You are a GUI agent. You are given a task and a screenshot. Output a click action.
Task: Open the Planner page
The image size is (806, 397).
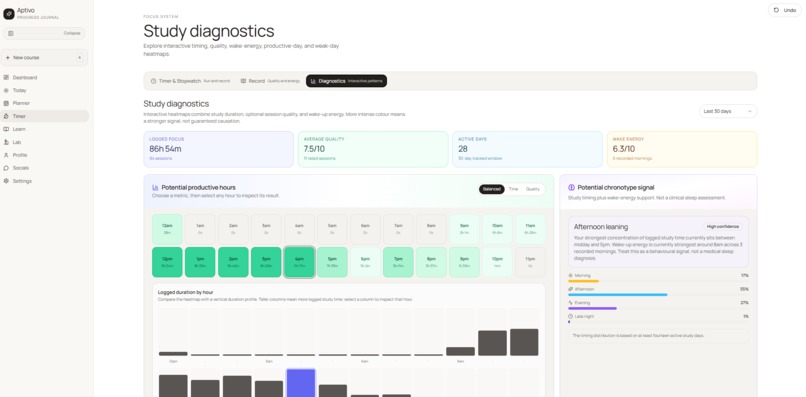click(44, 103)
